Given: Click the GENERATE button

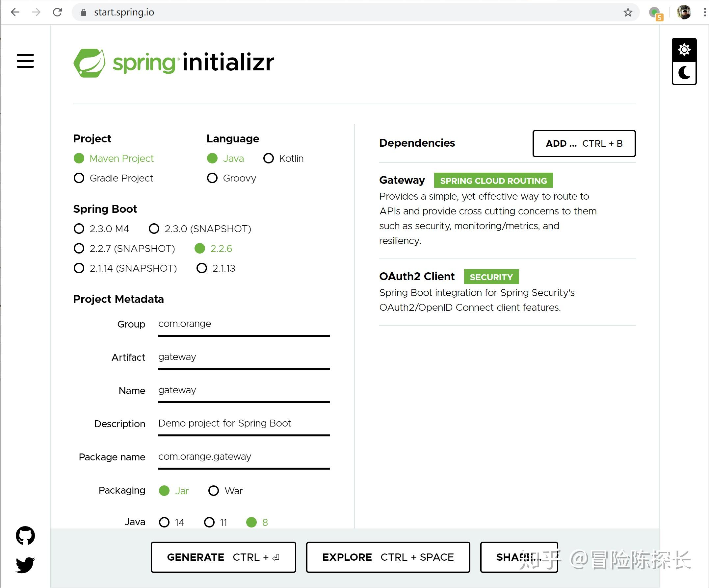Looking at the screenshot, I should click(x=223, y=557).
